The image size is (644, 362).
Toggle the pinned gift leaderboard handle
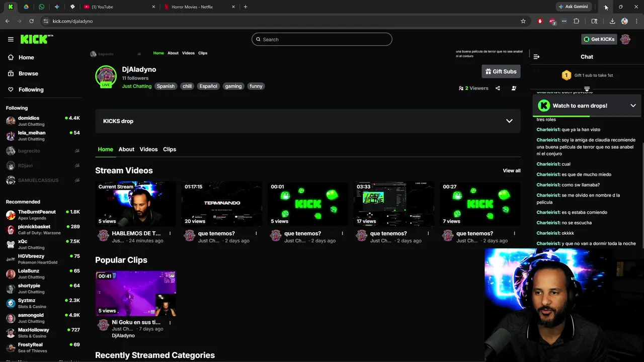tap(587, 89)
